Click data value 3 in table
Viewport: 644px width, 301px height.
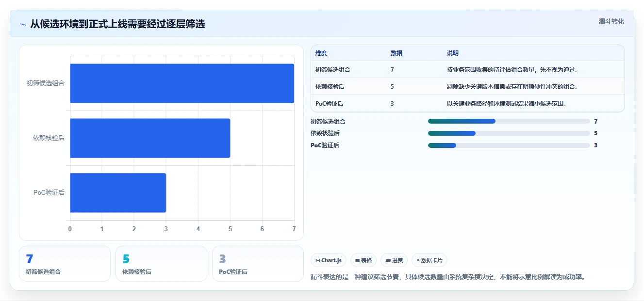(x=392, y=104)
